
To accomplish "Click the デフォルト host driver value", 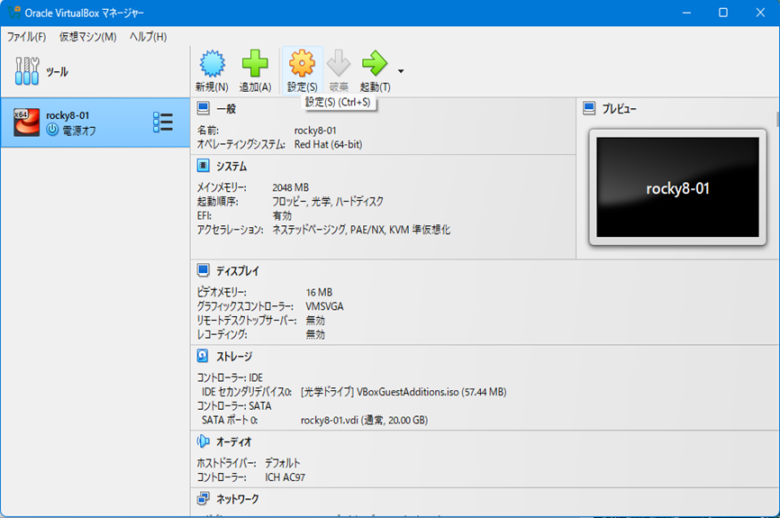I will [x=282, y=463].
